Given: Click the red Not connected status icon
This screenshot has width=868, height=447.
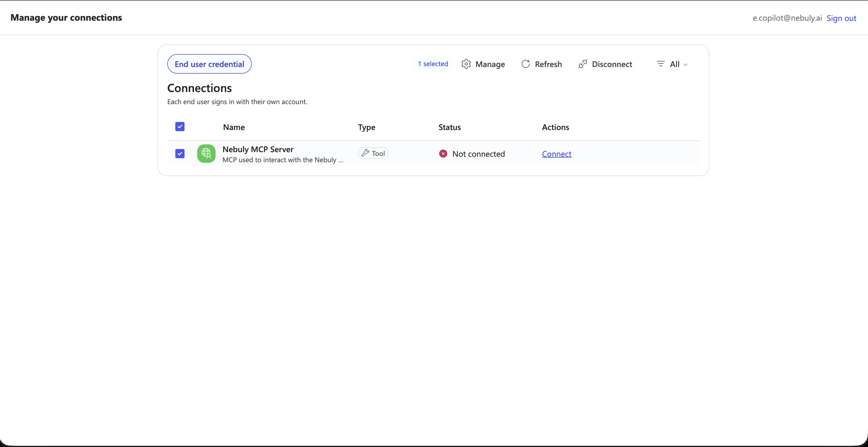Looking at the screenshot, I should [443, 154].
